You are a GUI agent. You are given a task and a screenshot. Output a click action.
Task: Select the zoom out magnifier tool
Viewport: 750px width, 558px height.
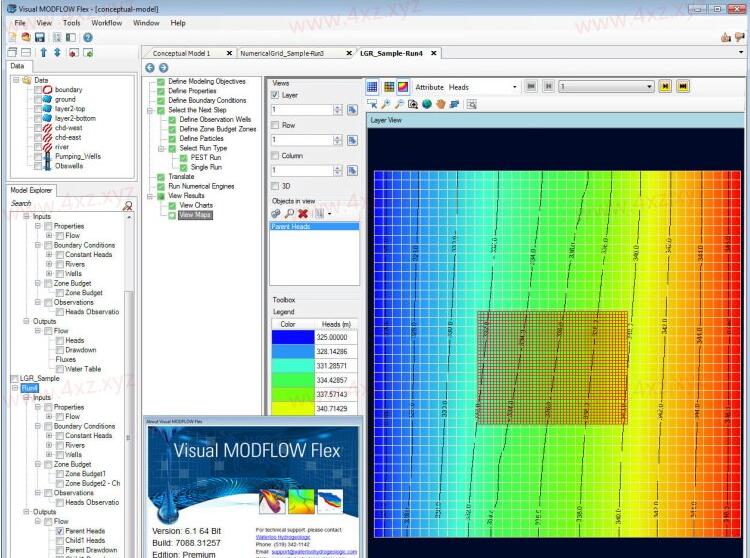tap(399, 104)
